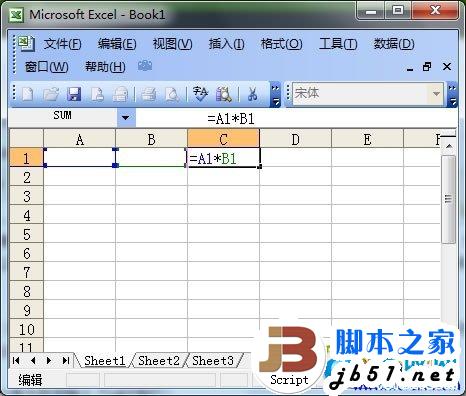Open the 工具(T) menu

pyautogui.click(x=338, y=44)
